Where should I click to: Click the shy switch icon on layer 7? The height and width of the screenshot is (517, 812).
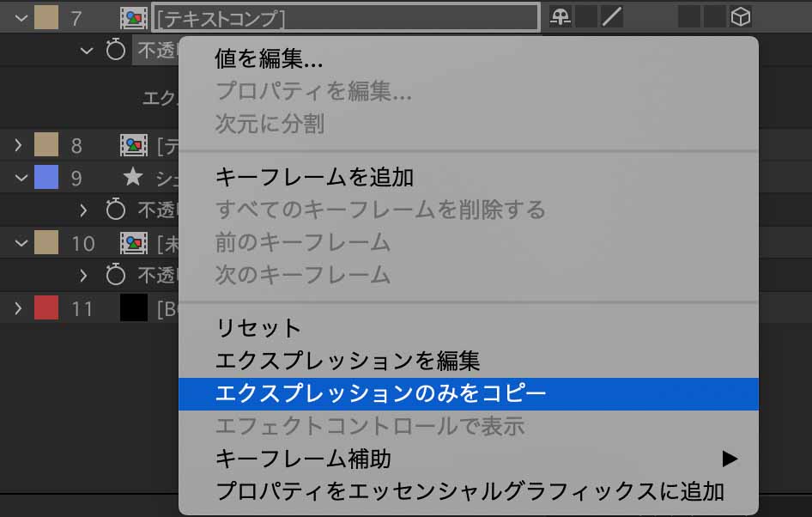[x=561, y=17]
